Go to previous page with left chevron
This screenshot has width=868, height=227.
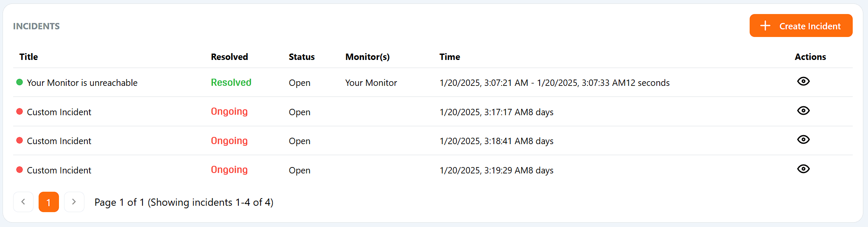click(23, 202)
